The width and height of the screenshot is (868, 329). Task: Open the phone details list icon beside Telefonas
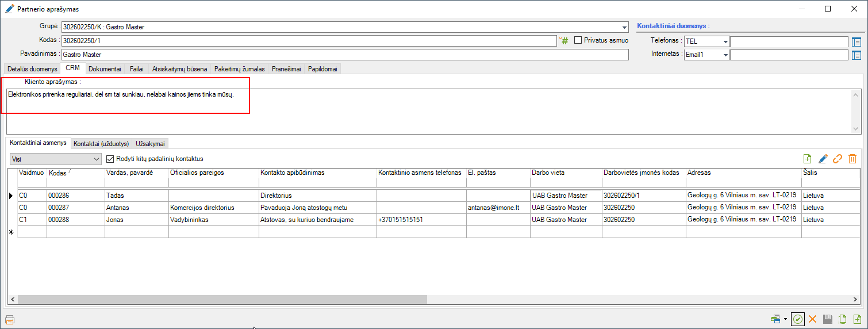click(857, 41)
